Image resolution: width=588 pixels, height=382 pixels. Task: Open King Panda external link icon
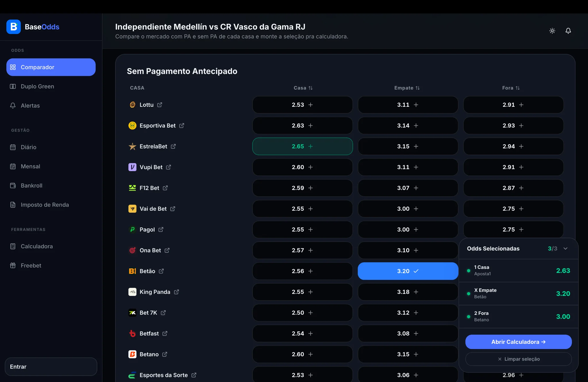176,292
